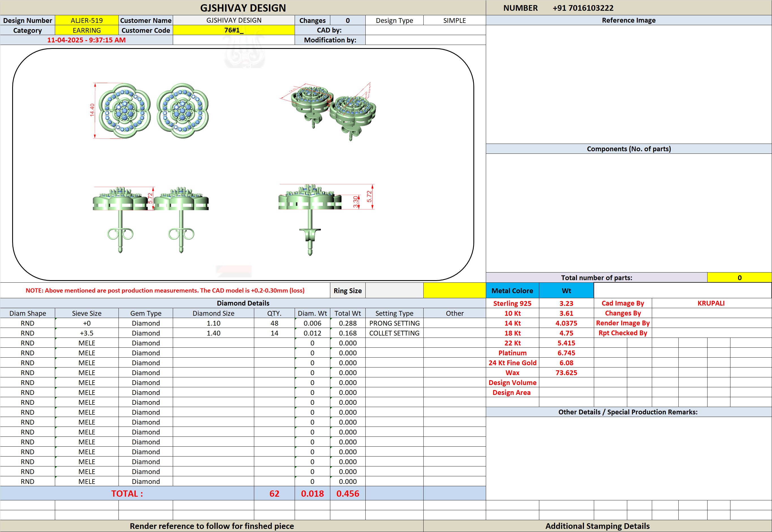Viewport: 772px width, 532px height.
Task: Select the yellow cell next to Ring Size
Action: 454,290
